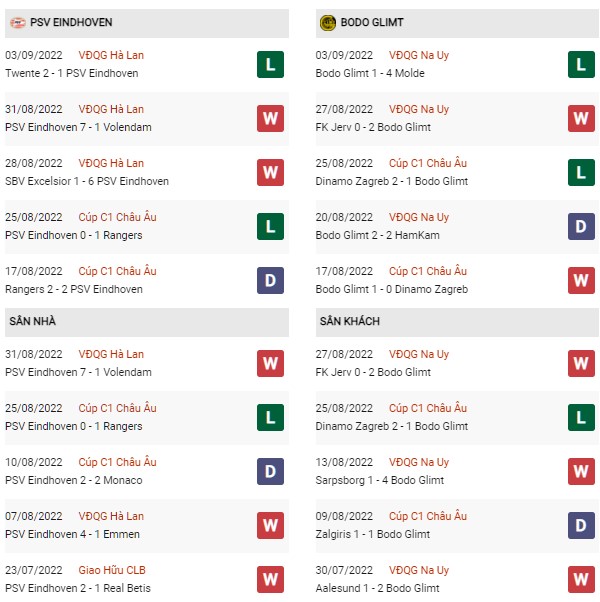Open the VĐQG Hà Lan link dated 03/09/2022
This screenshot has width=600, height=602.
click(x=111, y=55)
